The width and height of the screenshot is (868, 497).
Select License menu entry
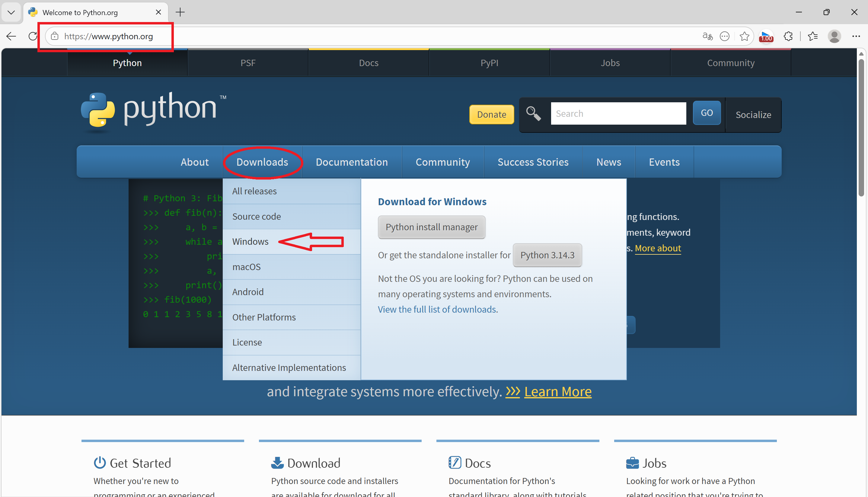point(292,342)
